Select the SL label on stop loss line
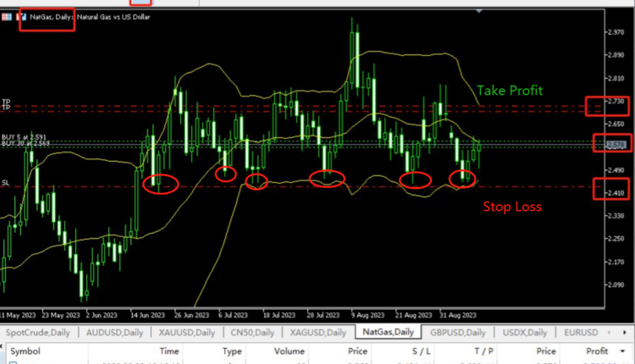The image size is (635, 364). 6,183
